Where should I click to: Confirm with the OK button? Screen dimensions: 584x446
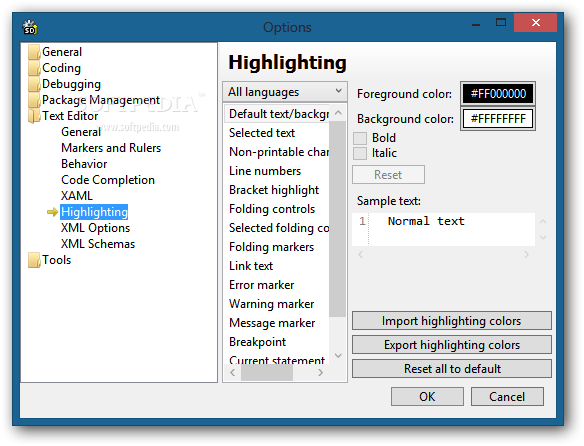(427, 396)
